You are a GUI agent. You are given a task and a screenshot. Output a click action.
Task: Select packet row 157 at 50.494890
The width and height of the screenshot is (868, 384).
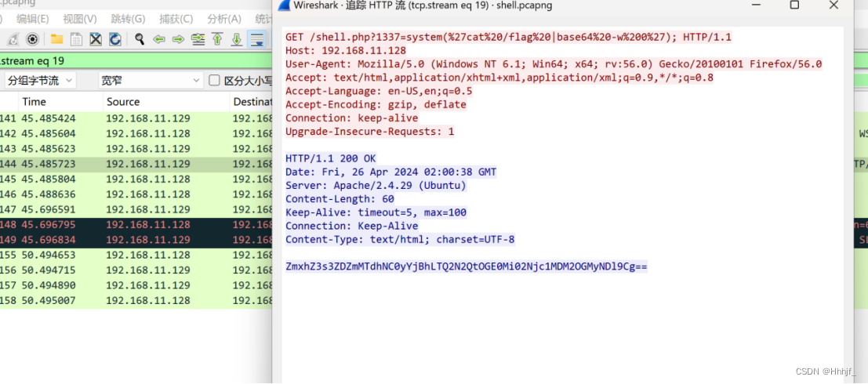point(136,285)
